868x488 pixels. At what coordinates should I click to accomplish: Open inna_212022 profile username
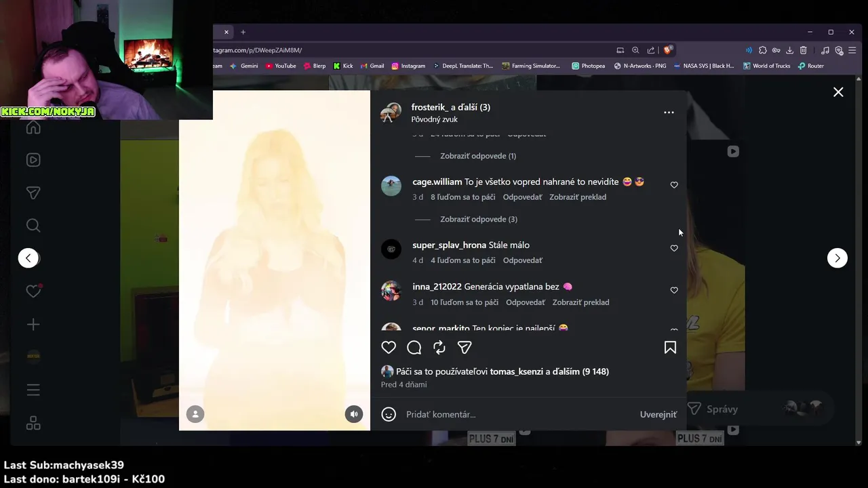[437, 287]
